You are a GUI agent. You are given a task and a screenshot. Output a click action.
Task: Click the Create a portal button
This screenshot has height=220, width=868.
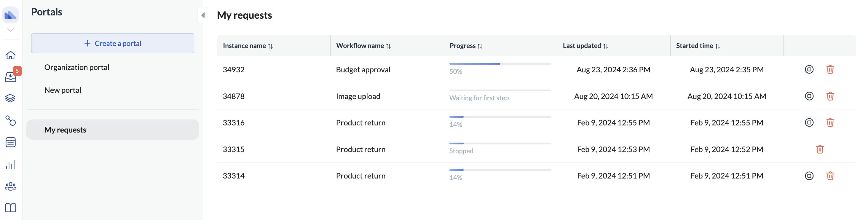113,43
